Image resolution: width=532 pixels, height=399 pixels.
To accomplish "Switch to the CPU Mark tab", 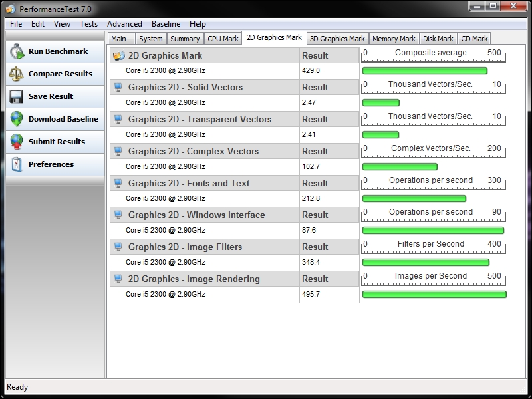I will (x=223, y=39).
